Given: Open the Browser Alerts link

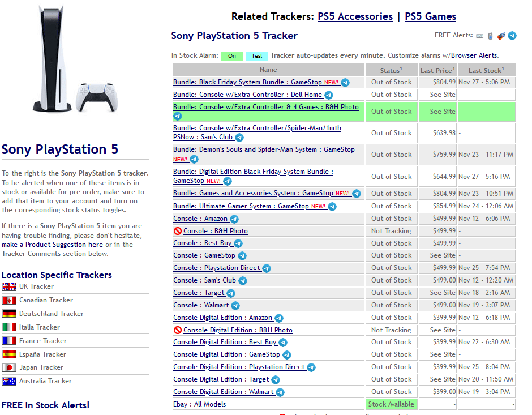Looking at the screenshot, I should pos(474,55).
